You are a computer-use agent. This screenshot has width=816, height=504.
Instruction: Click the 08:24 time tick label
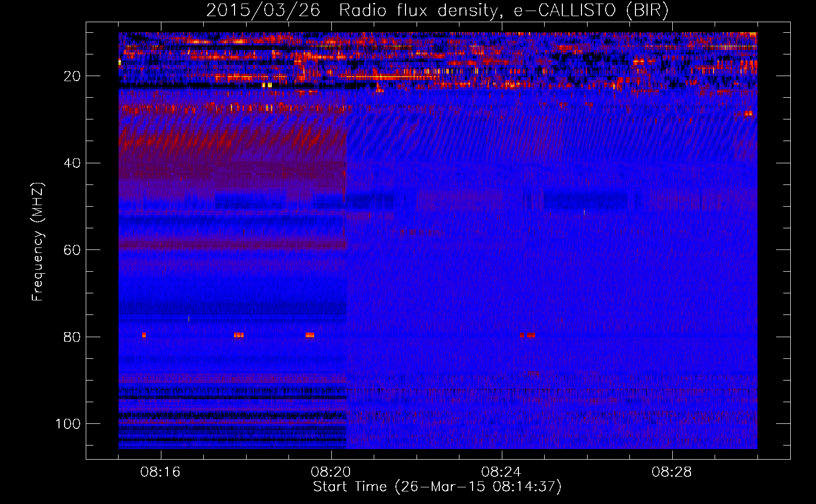pyautogui.click(x=501, y=472)
